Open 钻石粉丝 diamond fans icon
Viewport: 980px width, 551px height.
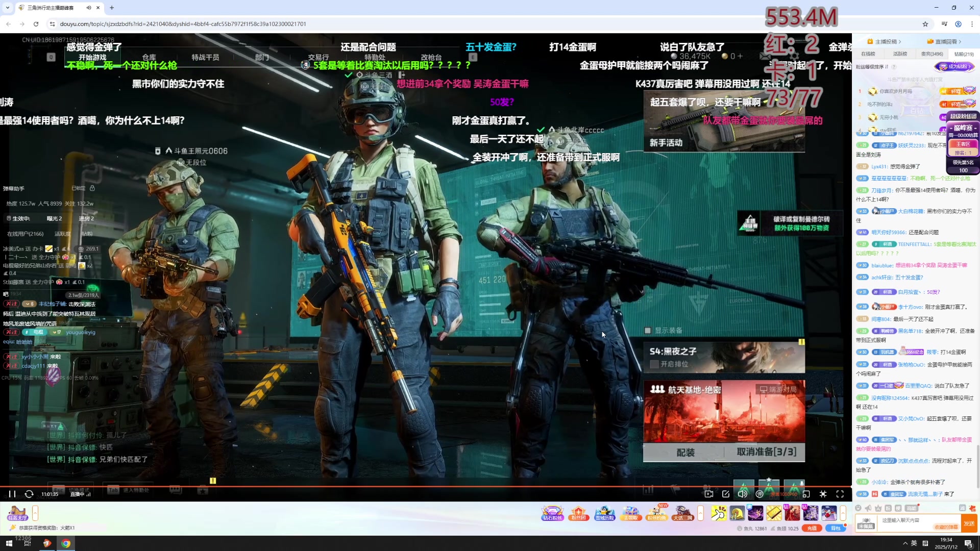[552, 513]
